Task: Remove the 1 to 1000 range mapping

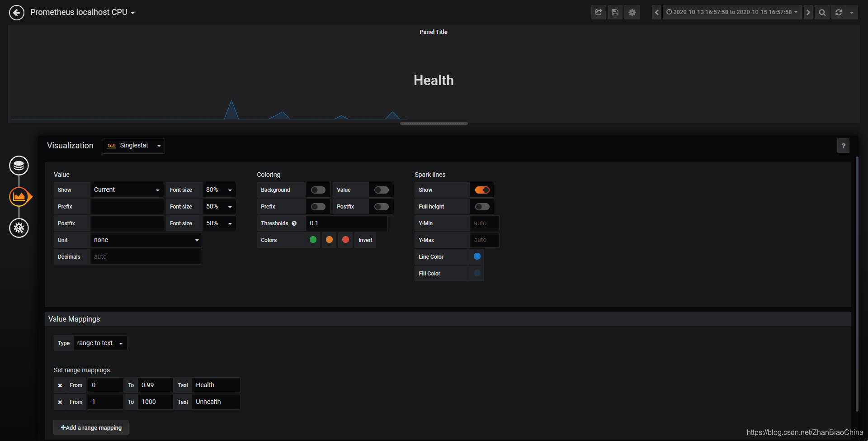Action: [60, 402]
